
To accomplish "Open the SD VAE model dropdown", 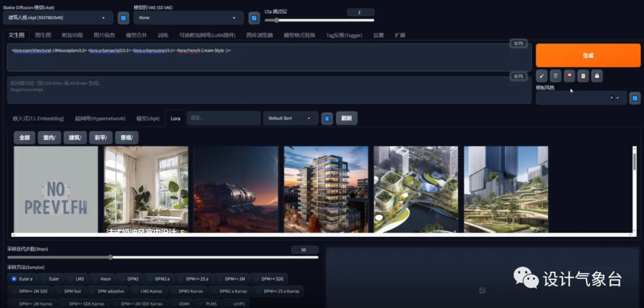I will point(188,18).
